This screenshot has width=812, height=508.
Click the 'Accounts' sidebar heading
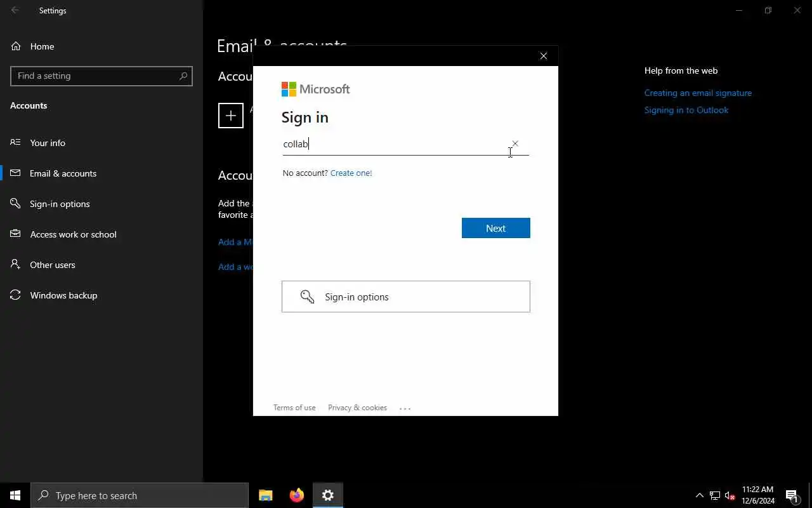[29, 105]
